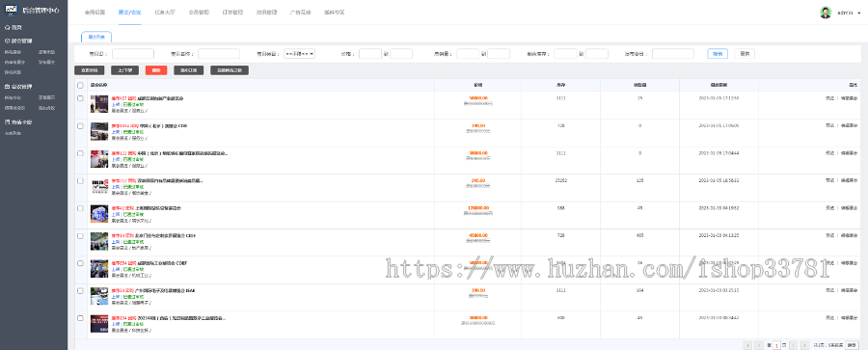
Task: Select the blue-outlined list sub-tab
Action: (96, 37)
